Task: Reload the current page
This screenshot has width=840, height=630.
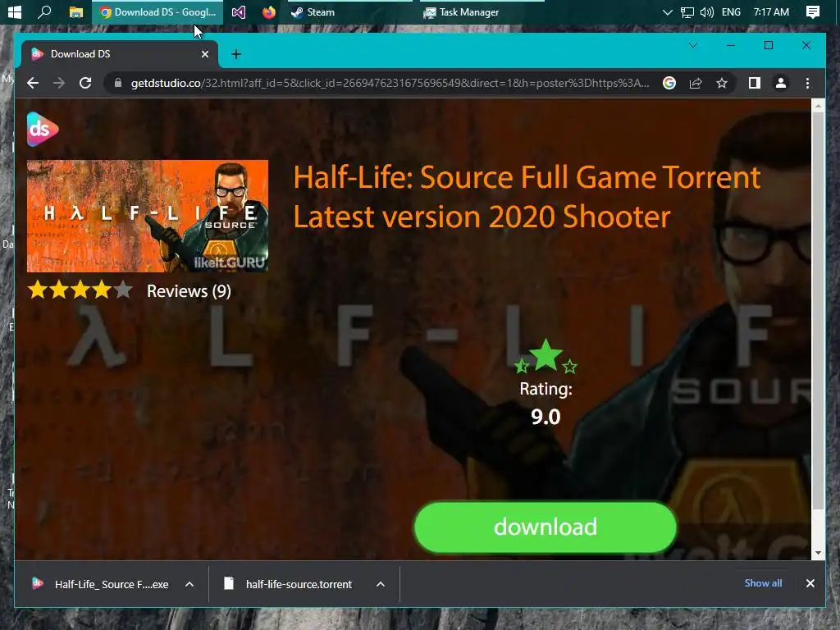Action: [x=85, y=83]
